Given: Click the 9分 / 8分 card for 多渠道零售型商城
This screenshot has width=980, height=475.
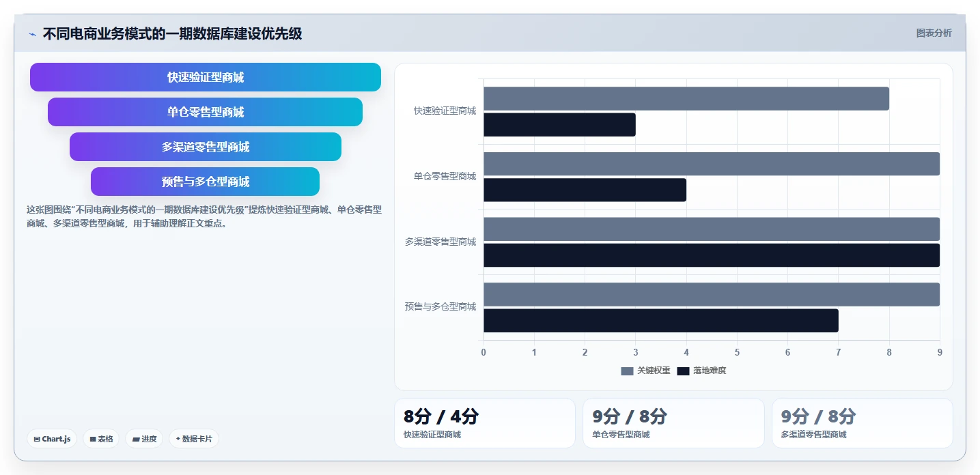Looking at the screenshot, I should [862, 423].
